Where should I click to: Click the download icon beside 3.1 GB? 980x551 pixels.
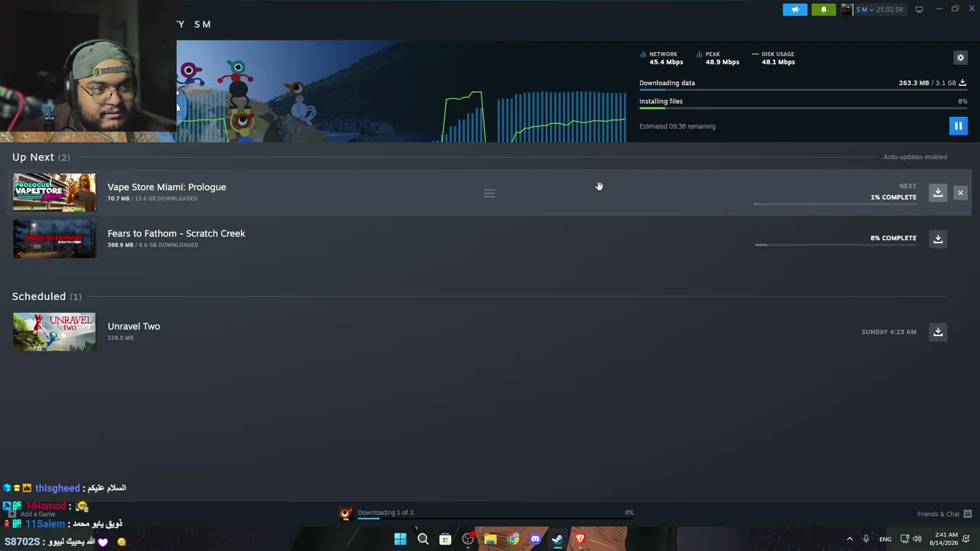click(962, 83)
